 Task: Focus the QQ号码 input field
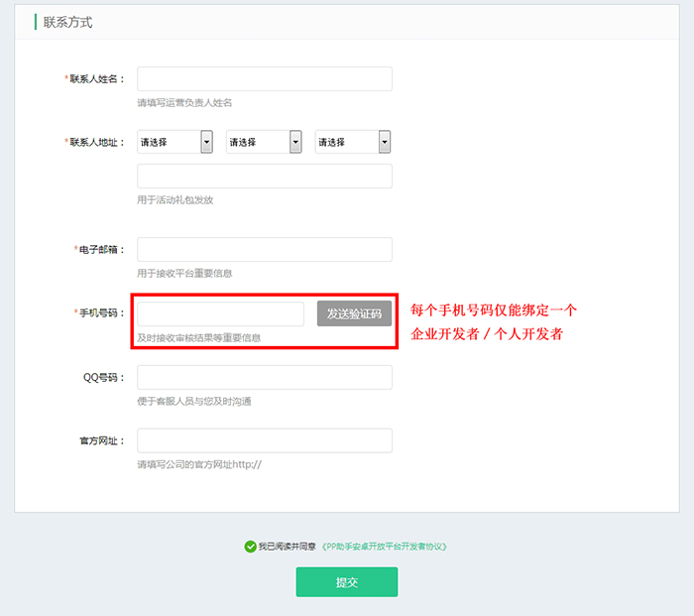[264, 377]
